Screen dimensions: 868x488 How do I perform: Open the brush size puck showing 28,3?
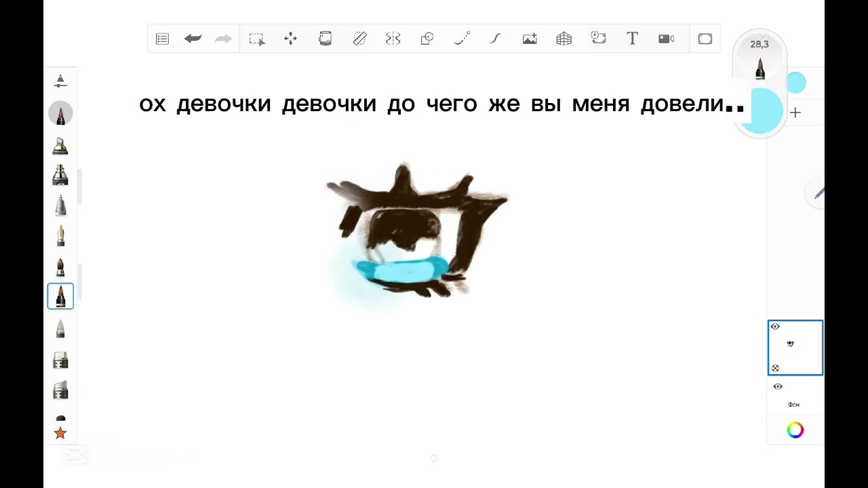point(759,58)
